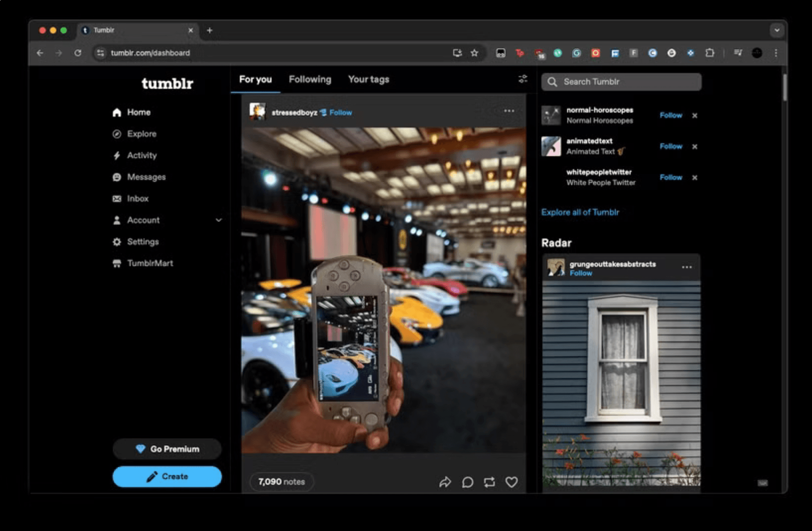Click the page vertical scrollbar
This screenshot has height=531, width=812.
784,87
